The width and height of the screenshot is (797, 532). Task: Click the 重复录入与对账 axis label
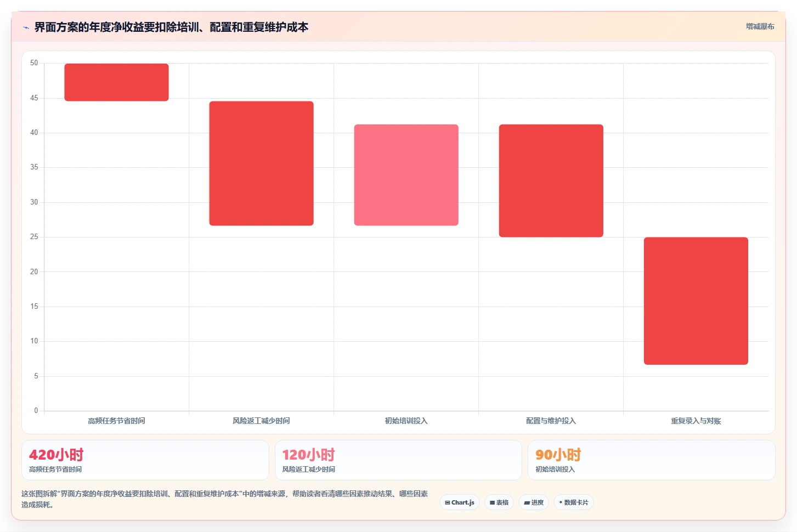click(x=696, y=421)
